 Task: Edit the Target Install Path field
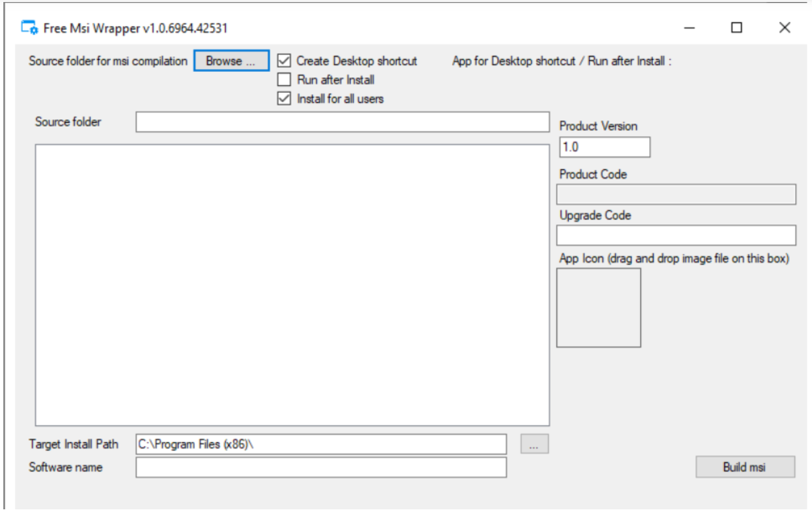[321, 444]
